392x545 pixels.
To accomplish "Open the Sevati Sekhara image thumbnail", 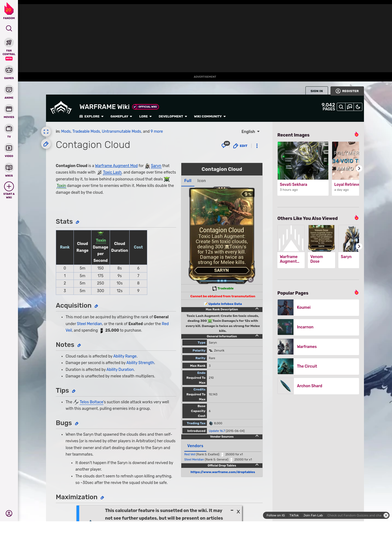I will pyautogui.click(x=303, y=161).
